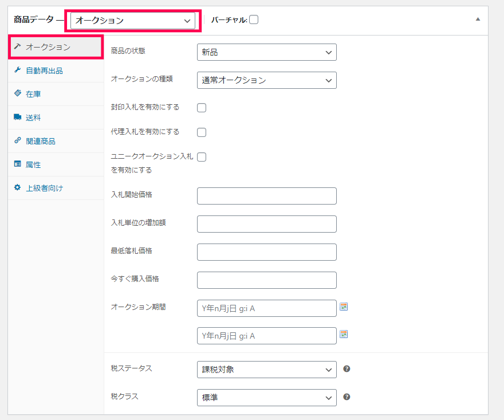Click the auction start date field
The width and height of the screenshot is (504, 420).
click(x=267, y=308)
